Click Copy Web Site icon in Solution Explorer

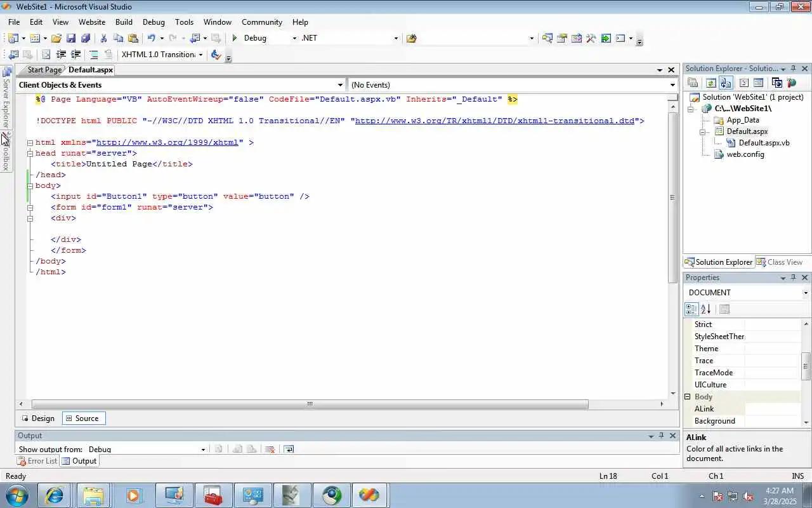[x=776, y=83]
